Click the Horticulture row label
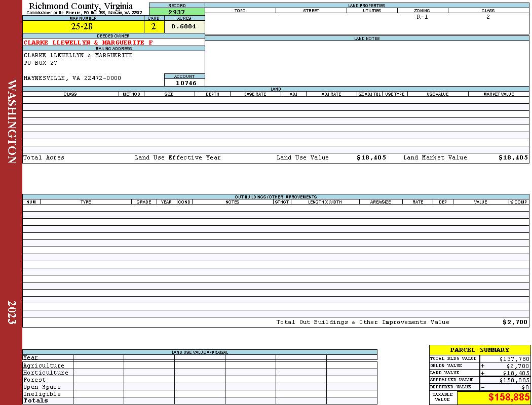This screenshot has width=532, height=405. (46, 373)
